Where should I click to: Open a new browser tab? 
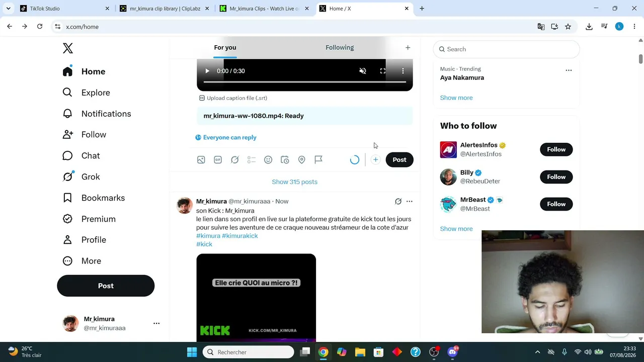pyautogui.click(x=422, y=9)
